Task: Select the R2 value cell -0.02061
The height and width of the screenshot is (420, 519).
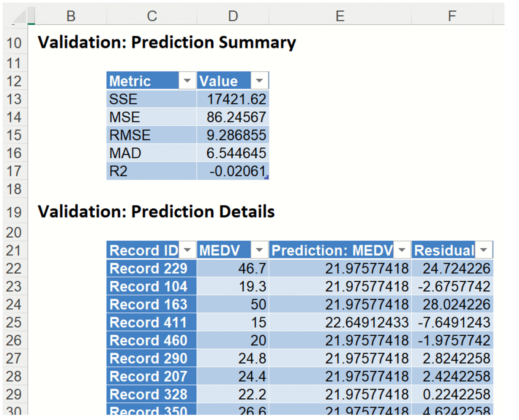Action: tap(233, 172)
